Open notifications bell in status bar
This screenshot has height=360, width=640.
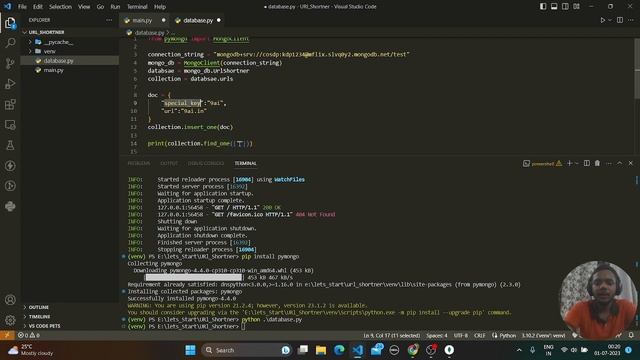click(x=631, y=335)
